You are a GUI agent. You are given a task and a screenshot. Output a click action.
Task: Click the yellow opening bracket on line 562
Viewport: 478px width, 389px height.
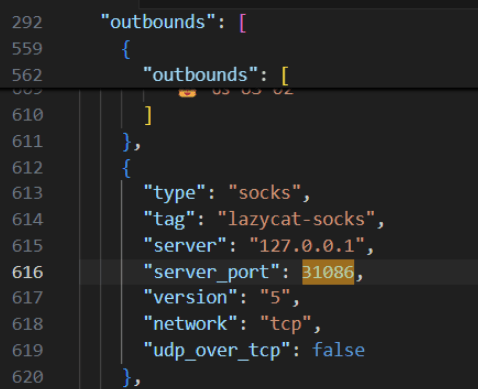click(285, 76)
